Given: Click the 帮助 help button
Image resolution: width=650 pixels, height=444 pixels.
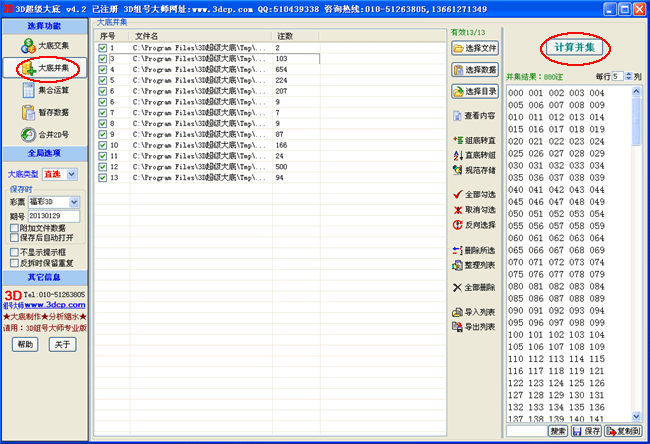Looking at the screenshot, I should pos(25,344).
